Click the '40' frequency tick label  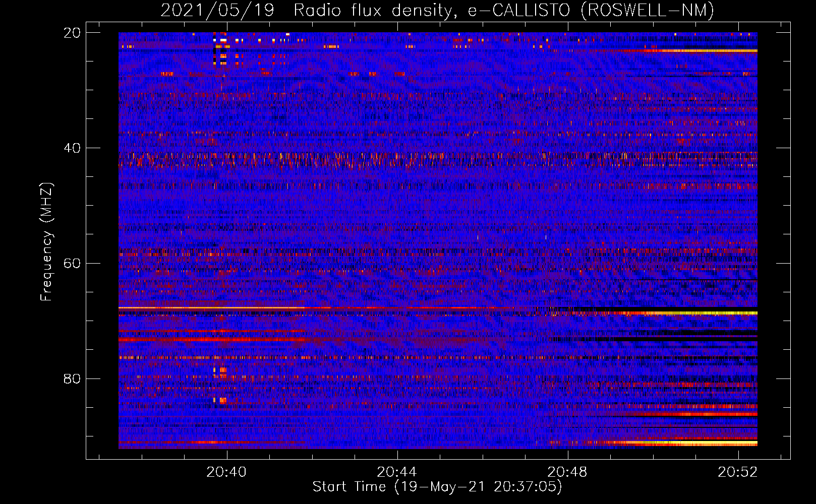tap(72, 148)
